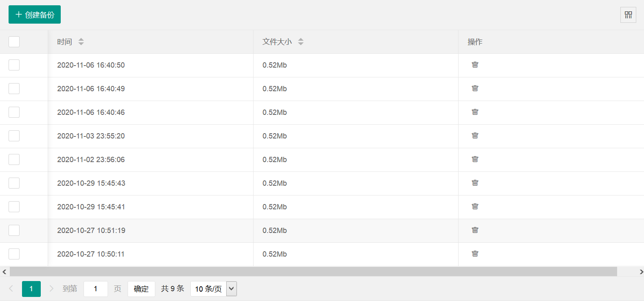The image size is (644, 301).
Task: Delete the backup from 2020-10-27 10:50:11
Action: (x=475, y=254)
